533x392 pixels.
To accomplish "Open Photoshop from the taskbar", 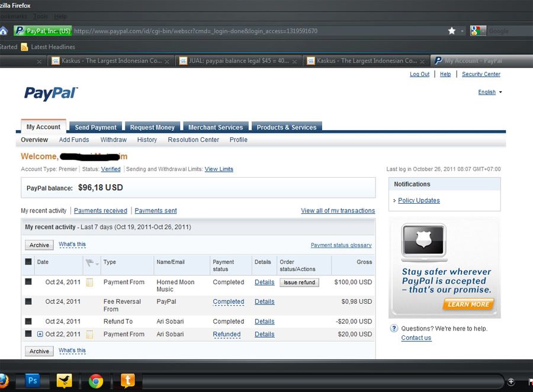I will pyautogui.click(x=33, y=380).
